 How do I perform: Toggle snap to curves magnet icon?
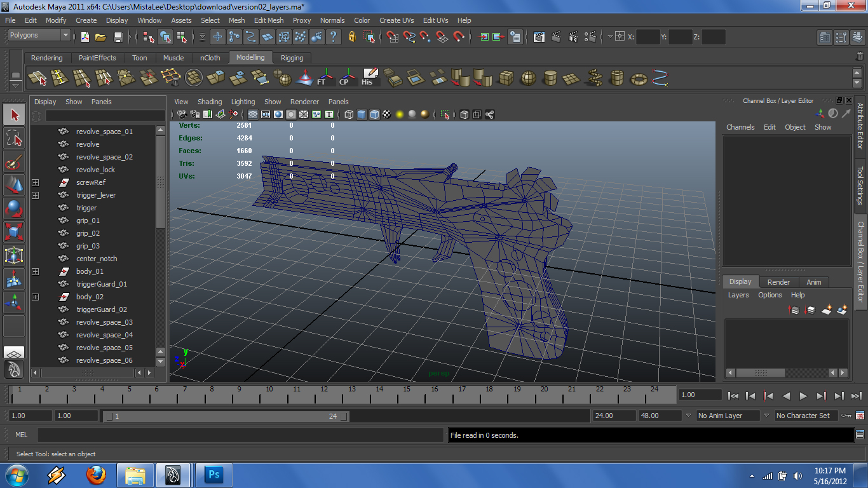pyautogui.click(x=409, y=37)
